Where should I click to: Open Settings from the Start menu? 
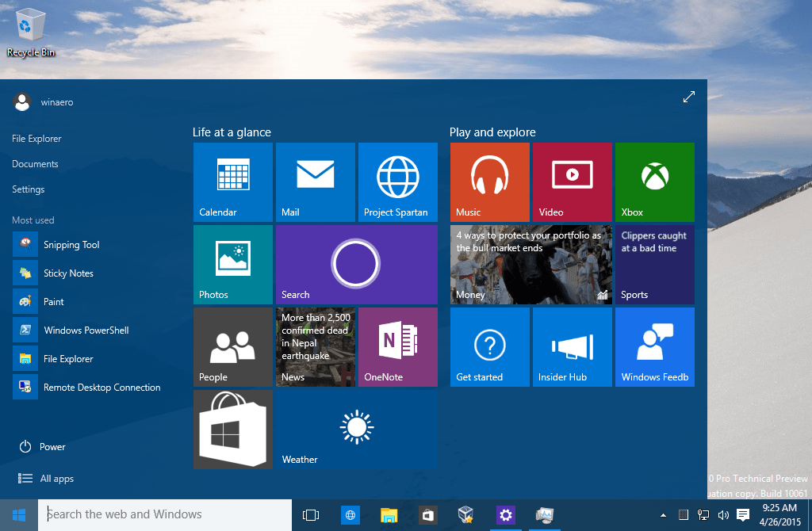[x=29, y=189]
